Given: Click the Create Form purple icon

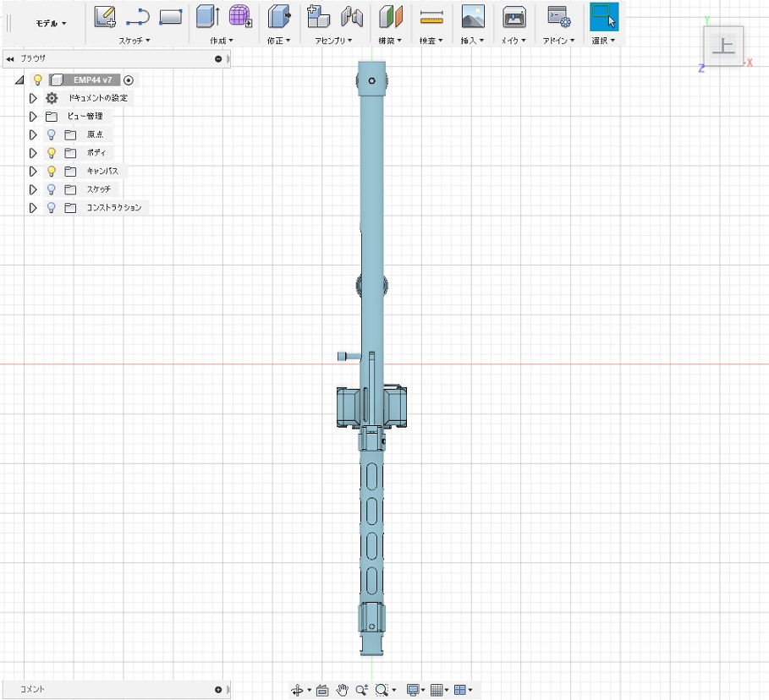Looking at the screenshot, I should pos(241,16).
